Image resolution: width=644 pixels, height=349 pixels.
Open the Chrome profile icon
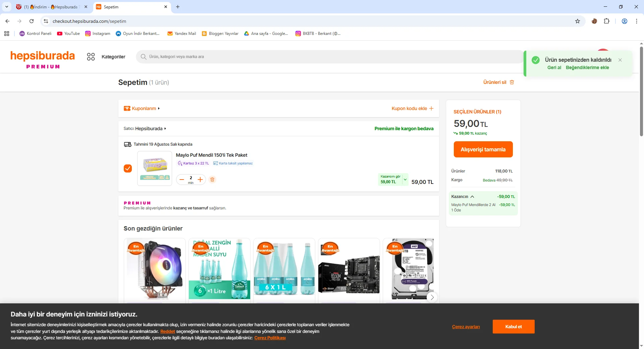(x=625, y=21)
